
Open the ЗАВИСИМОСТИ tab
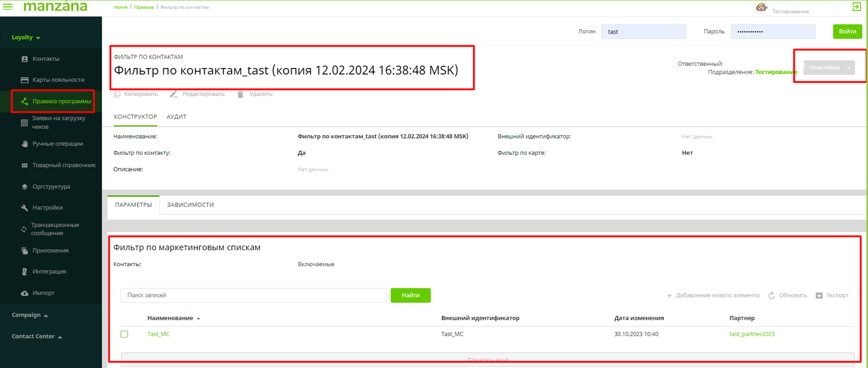(190, 205)
